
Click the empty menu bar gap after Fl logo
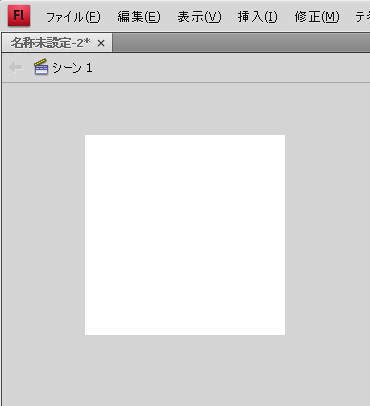coord(37,17)
